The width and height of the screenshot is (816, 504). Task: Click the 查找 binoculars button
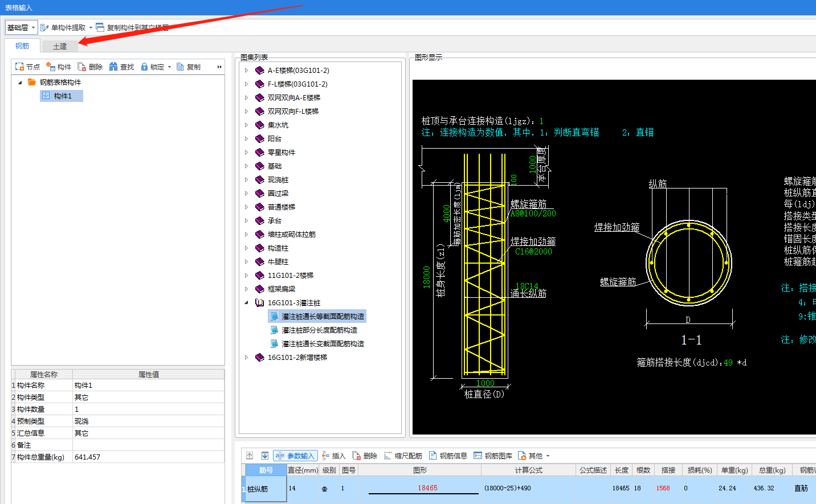click(121, 67)
